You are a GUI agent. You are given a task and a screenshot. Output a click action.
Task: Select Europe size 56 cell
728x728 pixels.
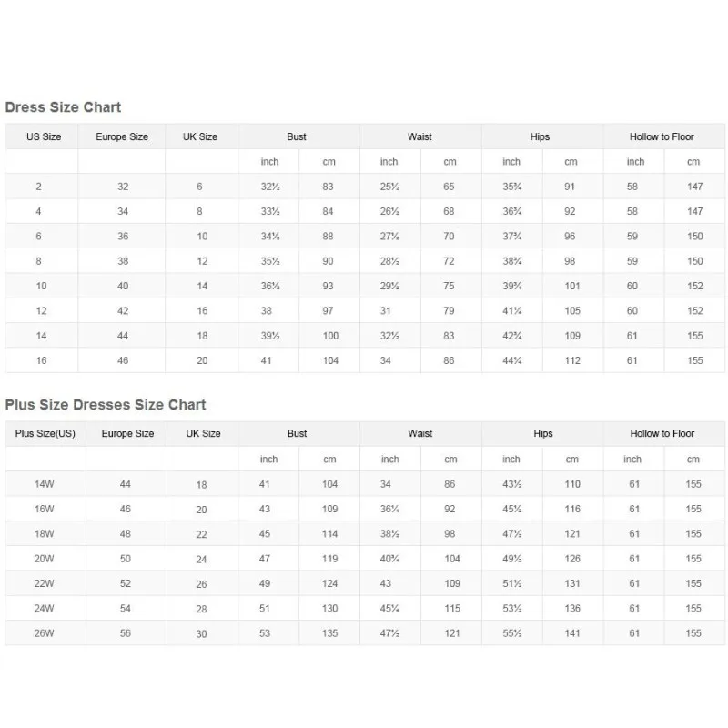pyautogui.click(x=126, y=632)
